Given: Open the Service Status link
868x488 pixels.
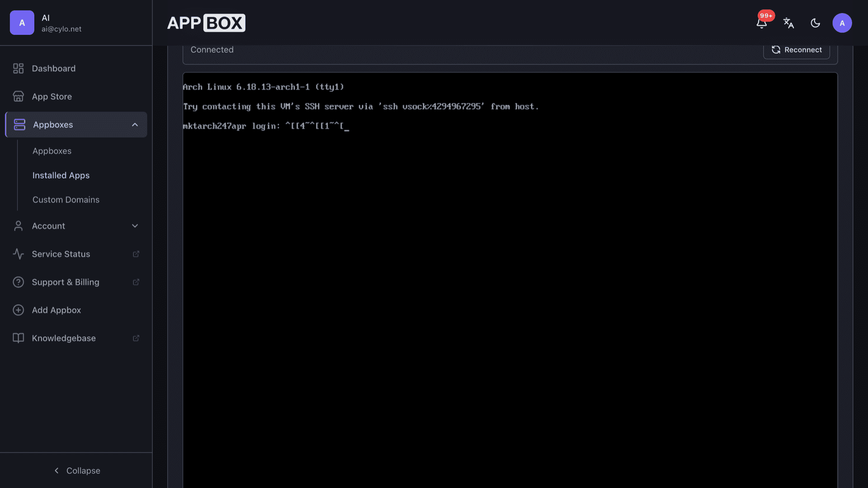Looking at the screenshot, I should coord(76,254).
